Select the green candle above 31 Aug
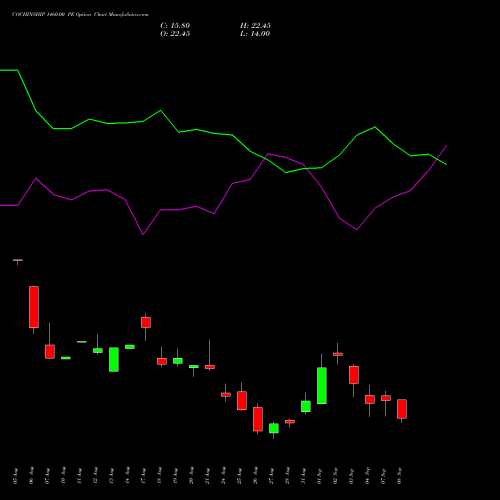This screenshot has width=500, height=500. [306, 406]
